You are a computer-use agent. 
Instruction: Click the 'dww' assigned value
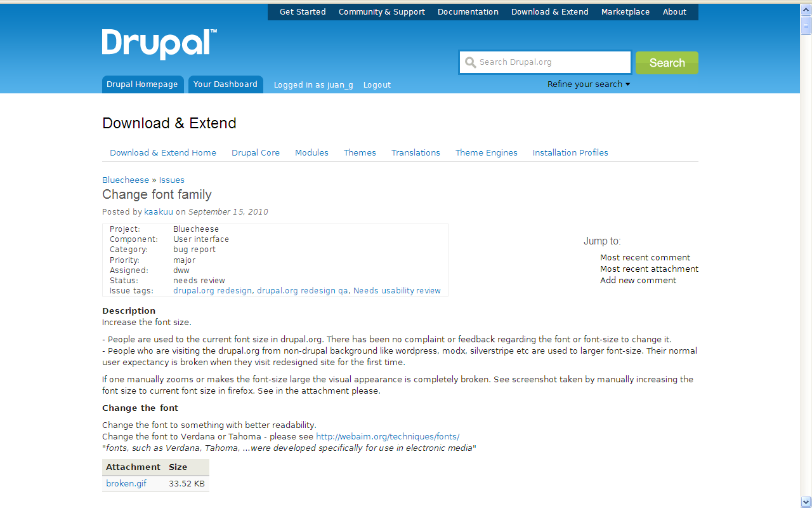[x=181, y=271]
